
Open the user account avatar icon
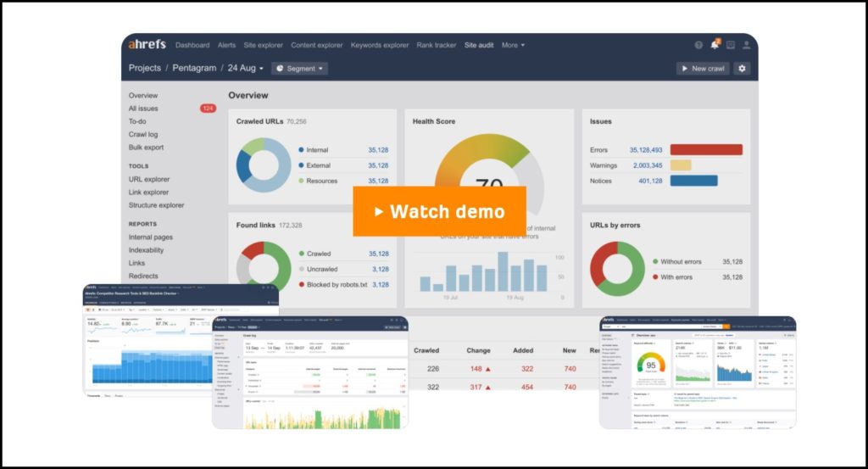click(x=746, y=45)
